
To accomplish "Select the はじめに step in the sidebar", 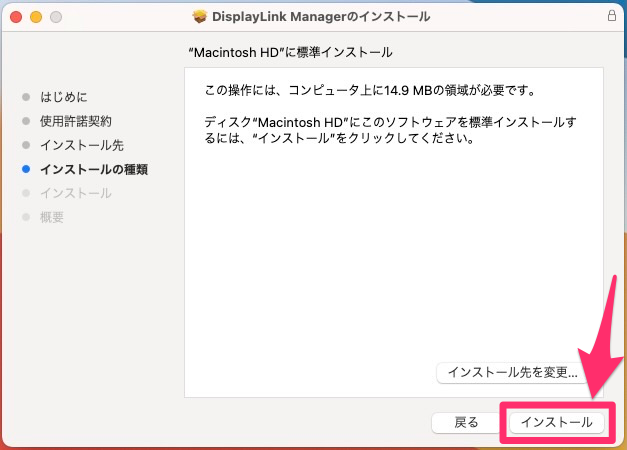I will click(x=63, y=98).
